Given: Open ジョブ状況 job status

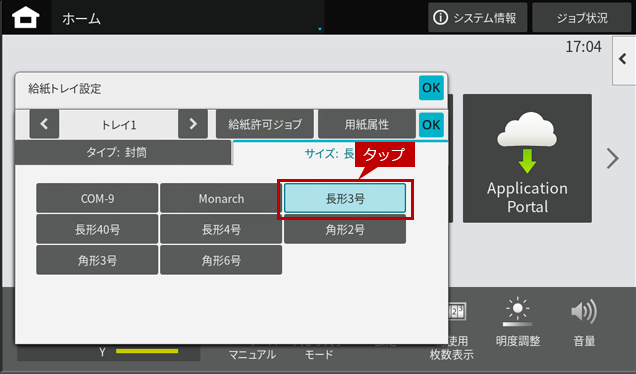Looking at the screenshot, I should [582, 17].
